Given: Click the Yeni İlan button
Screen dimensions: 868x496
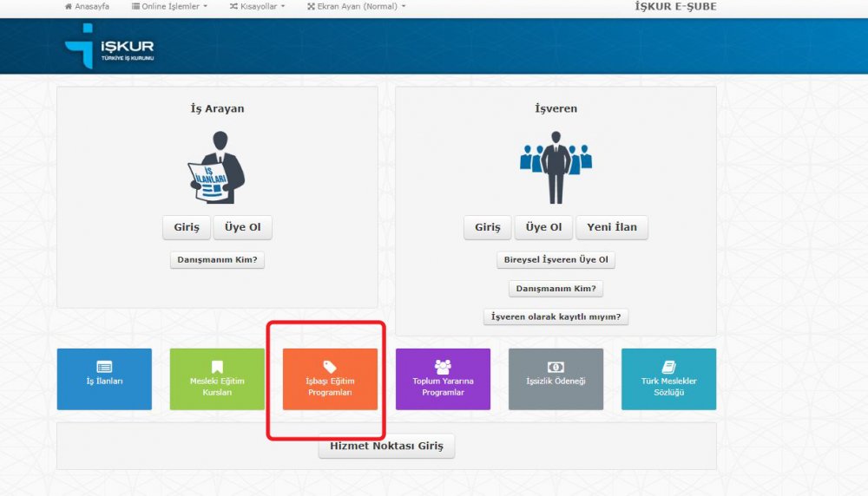Looking at the screenshot, I should coord(612,227).
